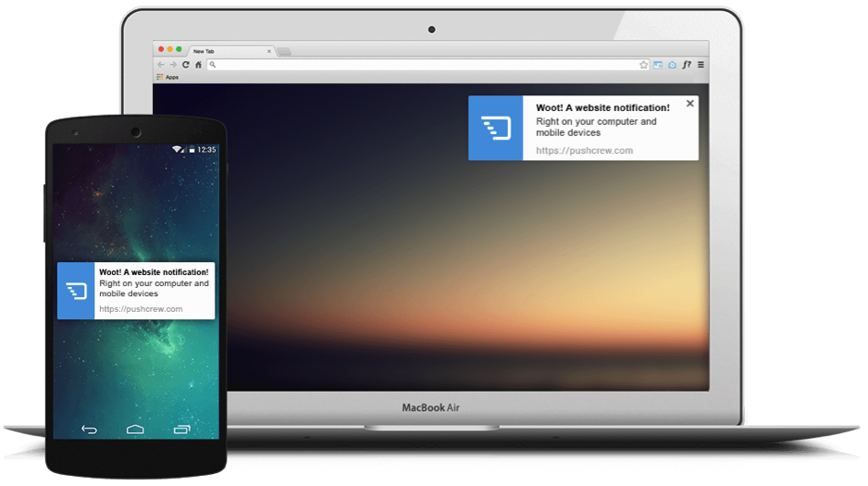Click the phone notification PushCrew icon
Image resolution: width=868 pixels, height=486 pixels.
[76, 291]
